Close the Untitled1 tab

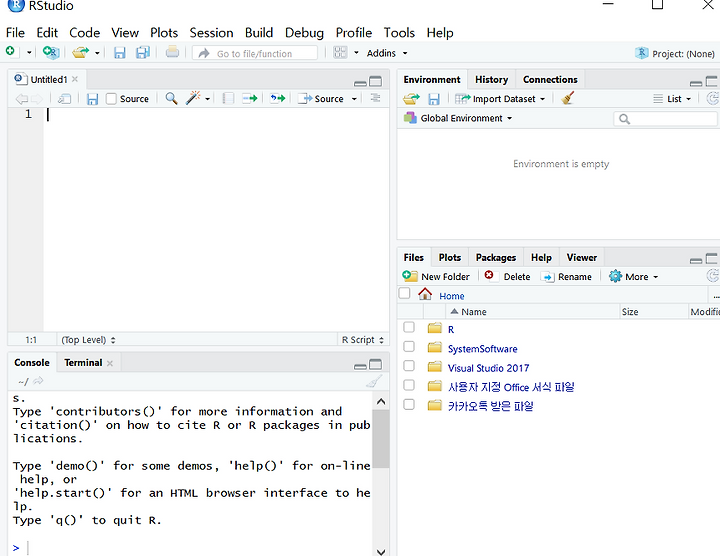[75, 79]
